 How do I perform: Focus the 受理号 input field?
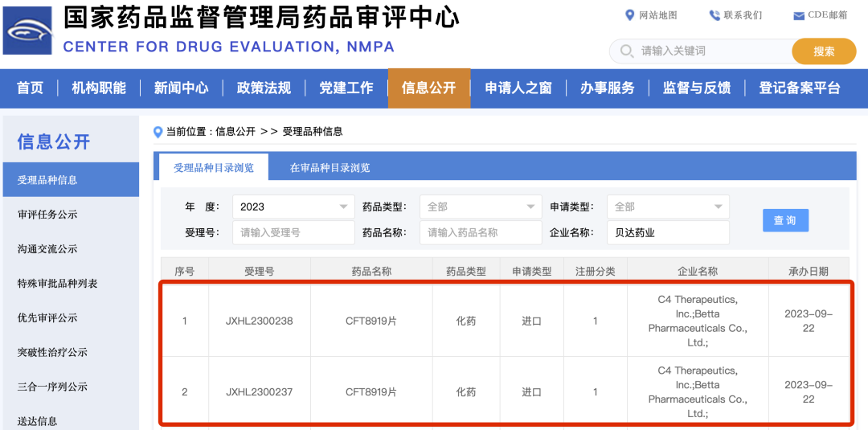pos(293,232)
